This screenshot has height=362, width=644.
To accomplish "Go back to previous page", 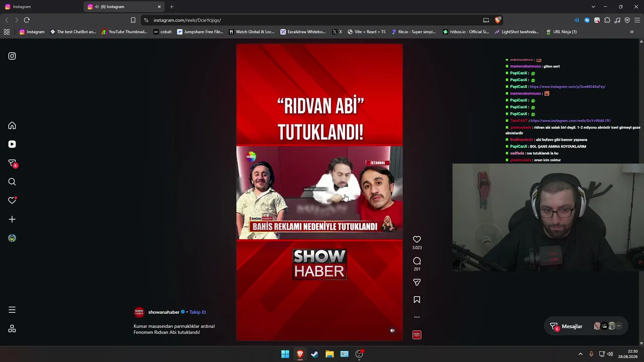I will [x=7, y=20].
